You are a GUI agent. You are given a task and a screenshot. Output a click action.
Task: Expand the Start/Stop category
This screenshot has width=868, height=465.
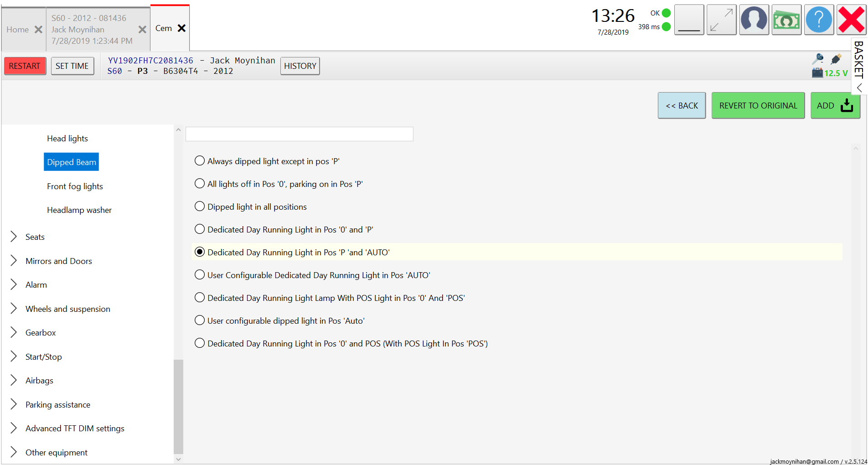[x=14, y=356]
